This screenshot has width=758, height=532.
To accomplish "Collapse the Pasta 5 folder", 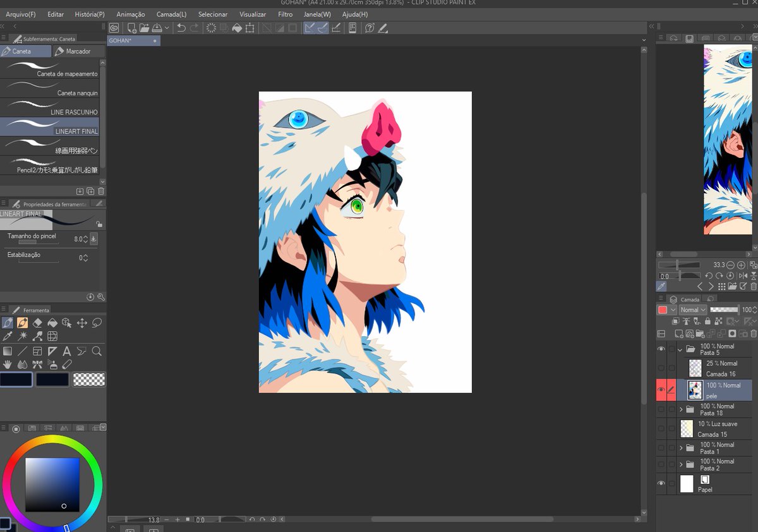I will [x=680, y=349].
